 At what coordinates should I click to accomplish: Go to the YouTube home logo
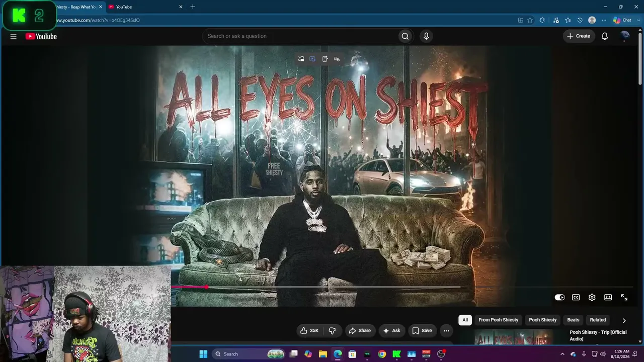coord(41,36)
